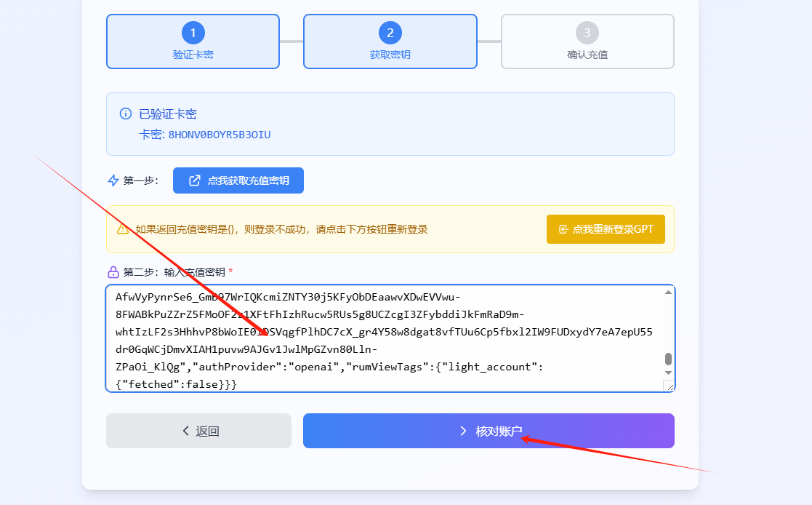
Task: Select step 2 获取密钥 in the stepper
Action: pos(390,41)
